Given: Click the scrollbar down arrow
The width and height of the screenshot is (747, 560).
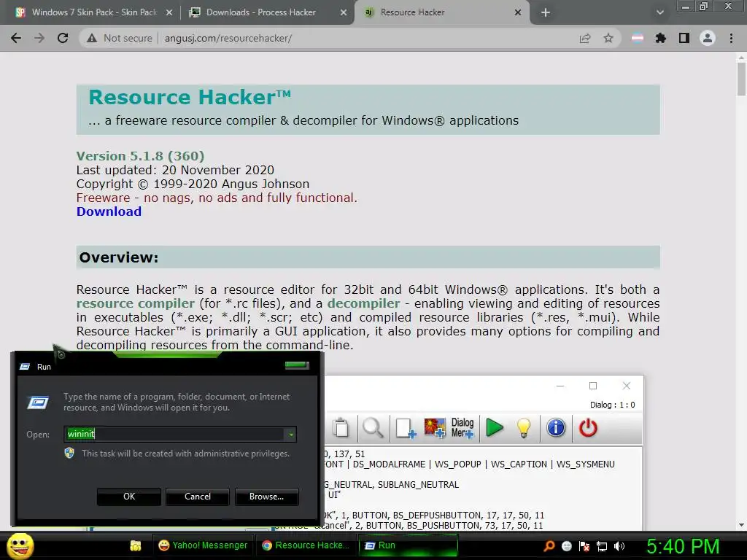Looking at the screenshot, I should click(x=741, y=525).
